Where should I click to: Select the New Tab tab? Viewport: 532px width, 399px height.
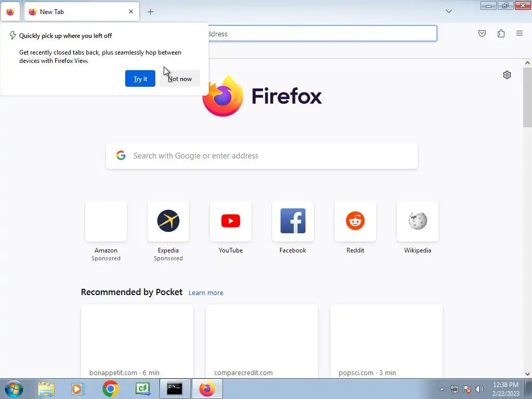point(82,11)
